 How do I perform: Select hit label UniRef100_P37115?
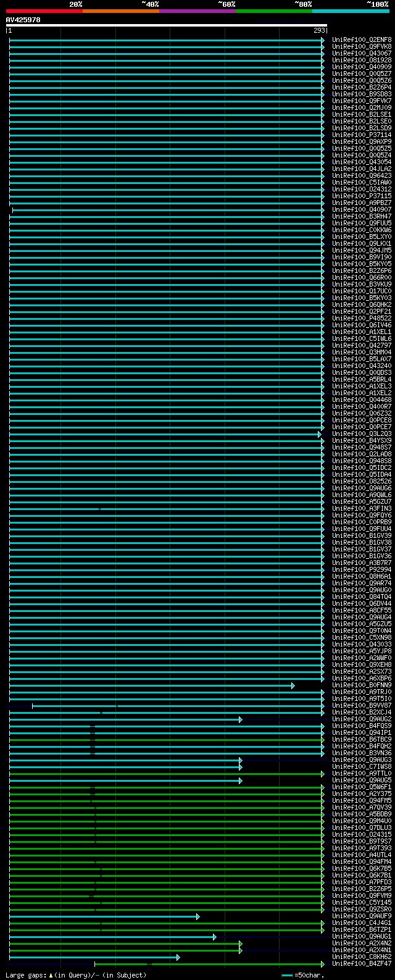tap(362, 196)
